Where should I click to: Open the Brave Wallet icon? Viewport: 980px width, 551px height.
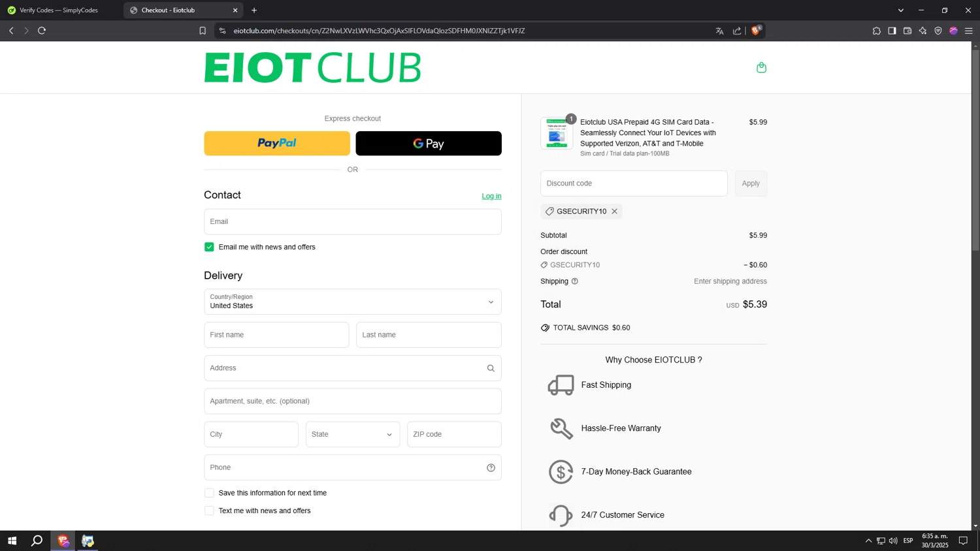point(907,31)
